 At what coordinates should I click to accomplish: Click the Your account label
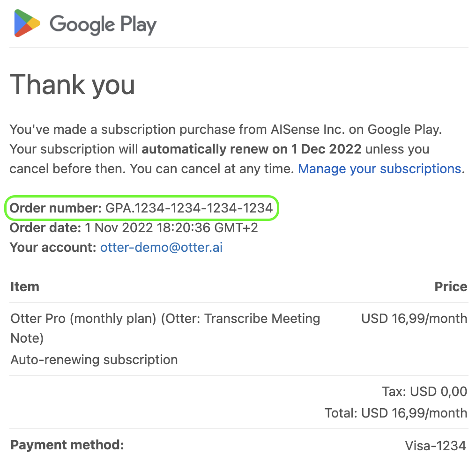click(x=53, y=247)
